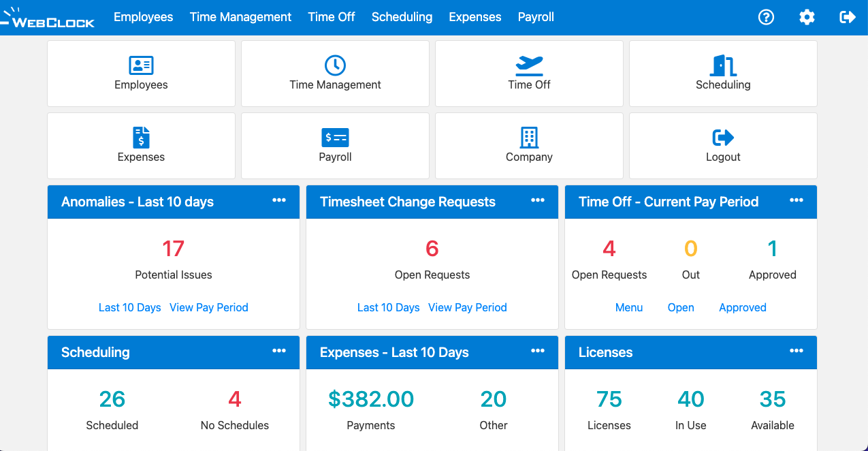The width and height of the screenshot is (868, 451).
Task: Open the settings gear icon
Action: [807, 17]
